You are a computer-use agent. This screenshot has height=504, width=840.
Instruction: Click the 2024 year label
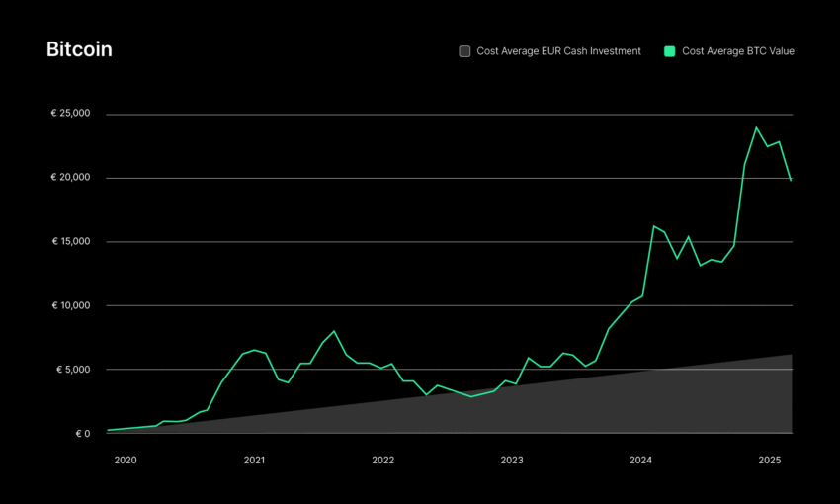pos(640,461)
